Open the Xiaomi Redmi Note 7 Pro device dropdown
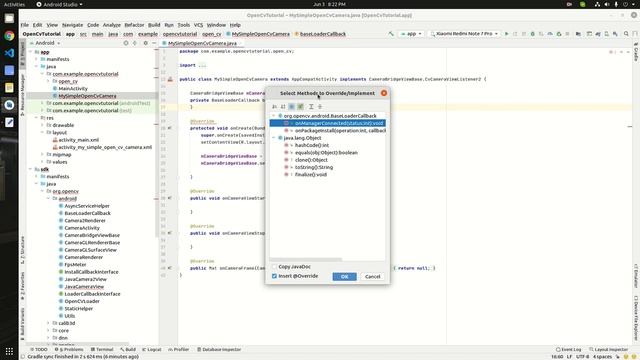 464,34
